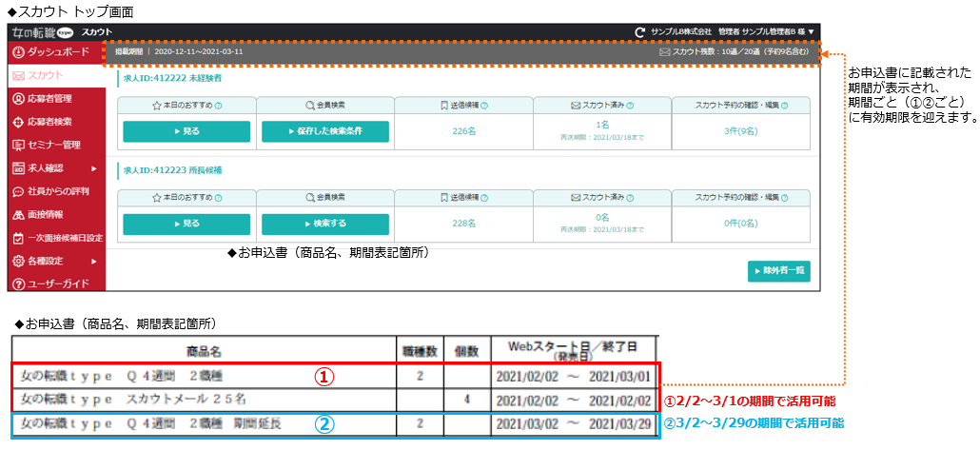This screenshot has height=450, width=980.
Task: Expand the 各種設定 submenu arrow
Action: click(93, 261)
